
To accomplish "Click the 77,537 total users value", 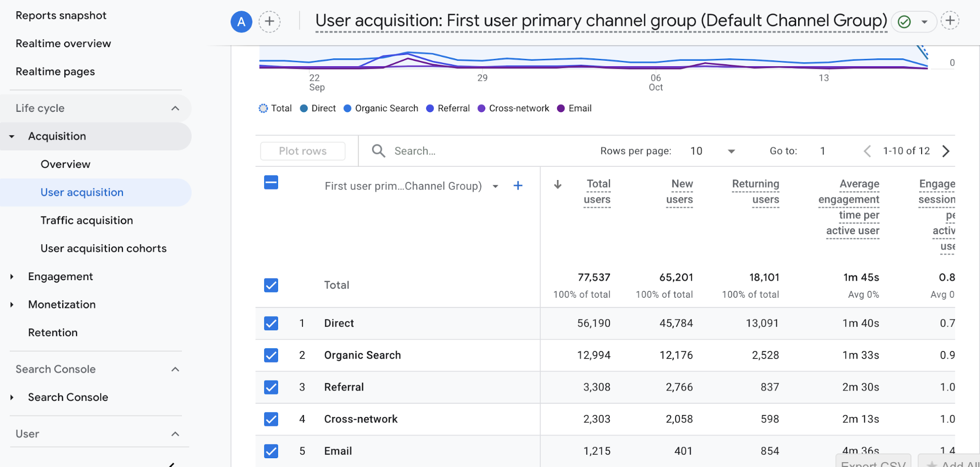I will 594,277.
